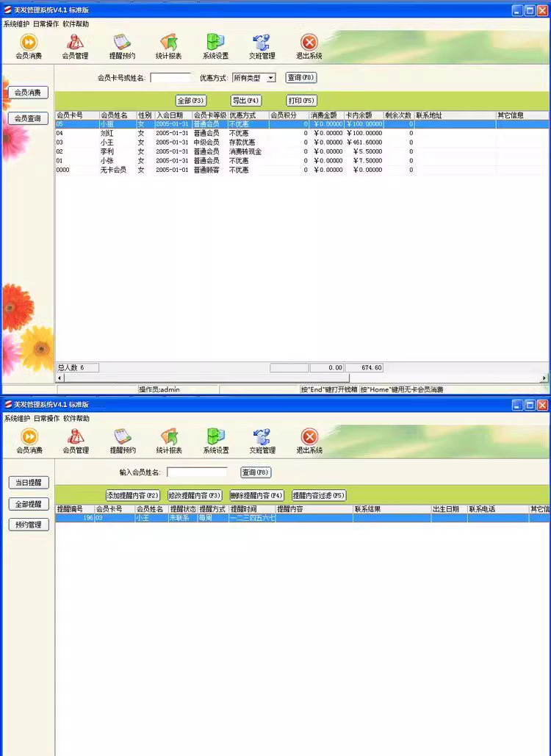Click scrollbar right arrow in member list

[x=544, y=378]
